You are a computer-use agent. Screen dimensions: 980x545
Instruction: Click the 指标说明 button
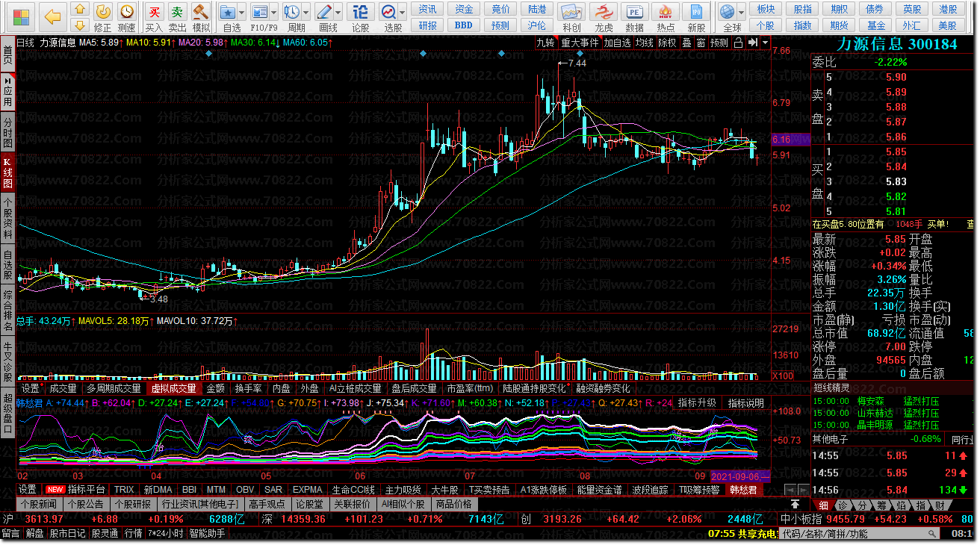coord(746,403)
